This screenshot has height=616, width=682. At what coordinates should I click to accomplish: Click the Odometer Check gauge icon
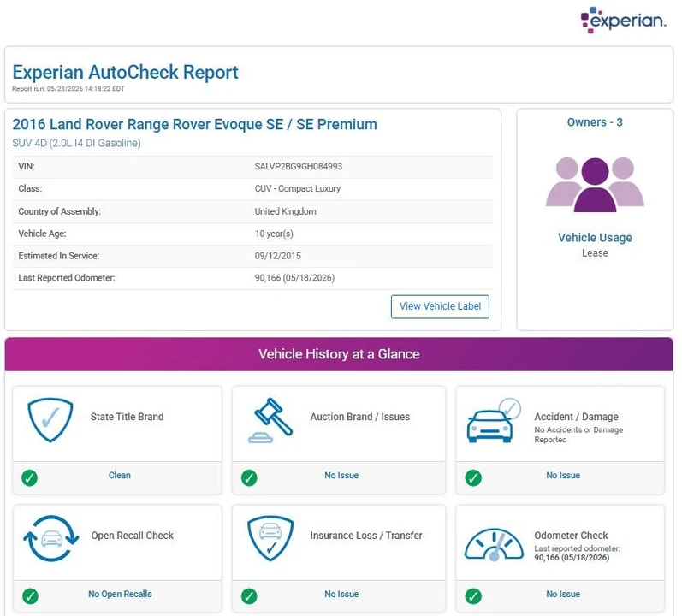494,544
